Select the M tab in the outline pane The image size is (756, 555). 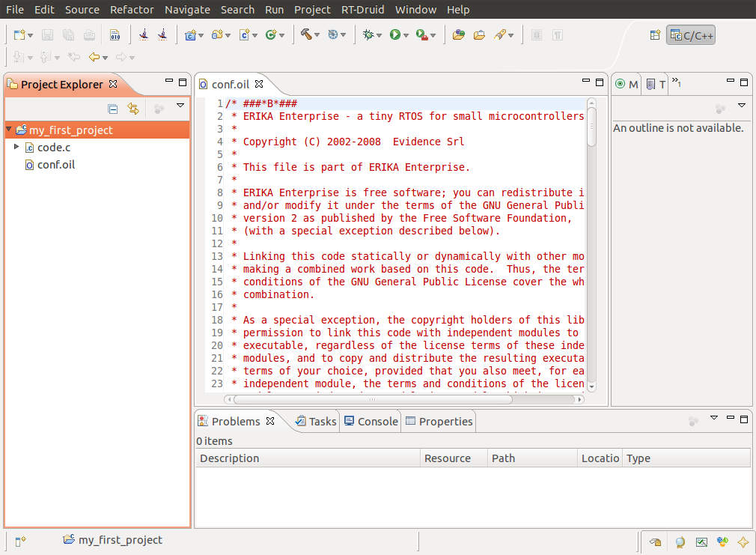click(627, 85)
